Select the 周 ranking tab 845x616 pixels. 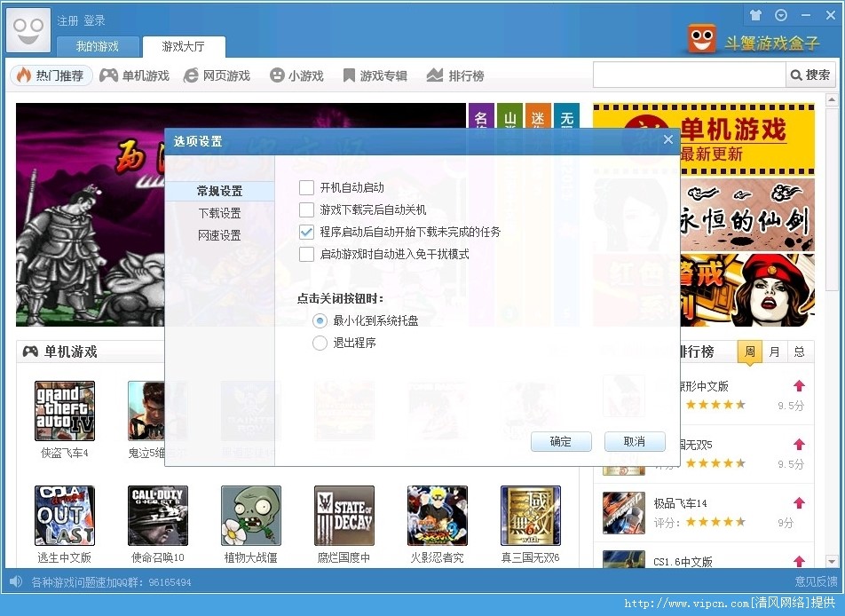pyautogui.click(x=750, y=351)
